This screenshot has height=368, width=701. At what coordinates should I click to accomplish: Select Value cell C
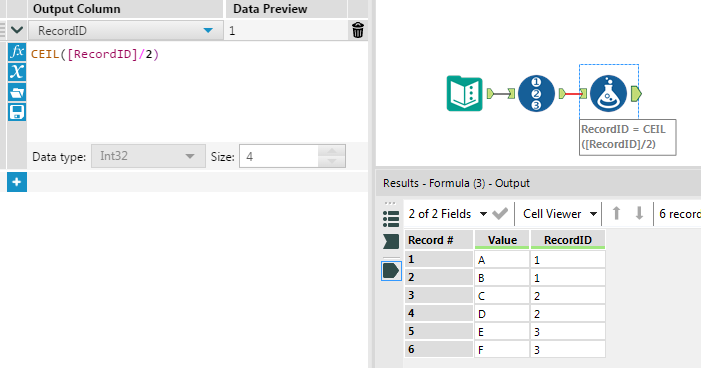pyautogui.click(x=502, y=296)
